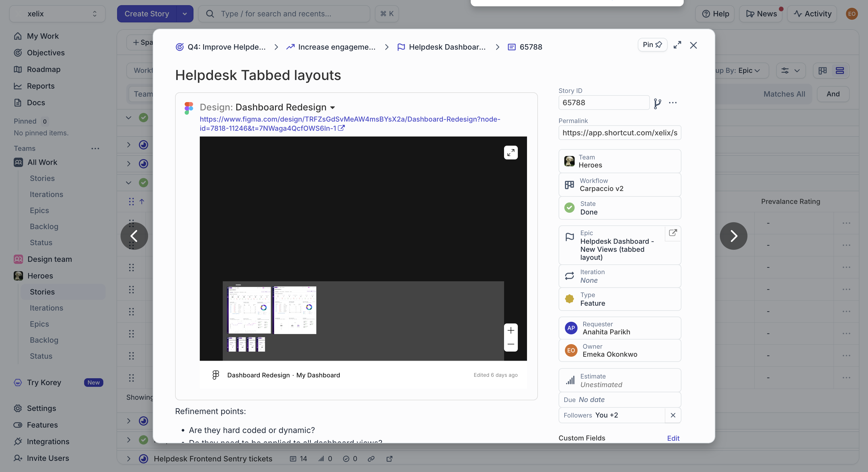
Task: Open Roadmap in the sidebar
Action: [43, 69]
